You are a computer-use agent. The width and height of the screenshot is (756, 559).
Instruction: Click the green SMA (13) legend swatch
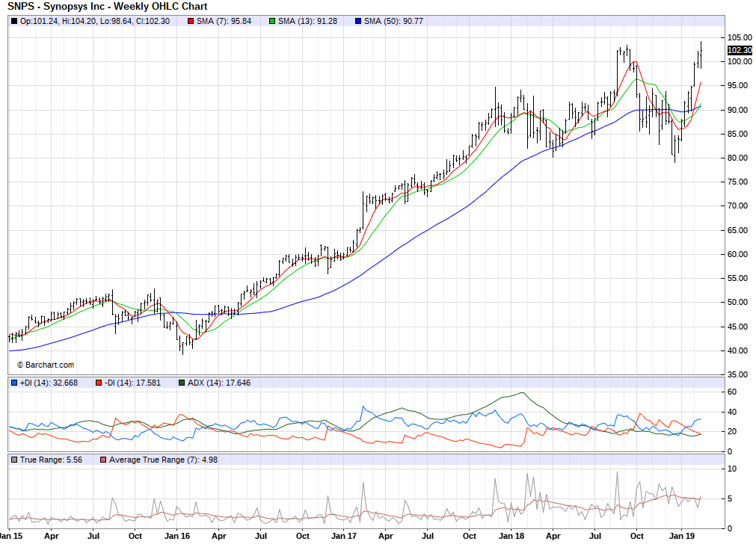point(272,21)
